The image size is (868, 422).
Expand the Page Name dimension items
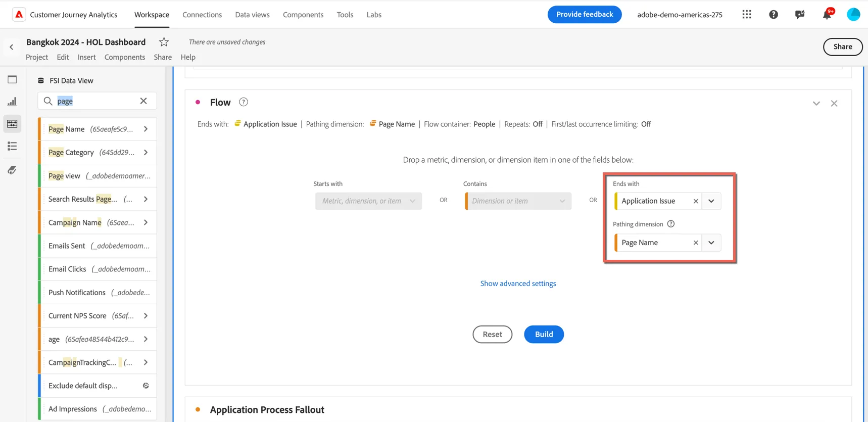(146, 129)
